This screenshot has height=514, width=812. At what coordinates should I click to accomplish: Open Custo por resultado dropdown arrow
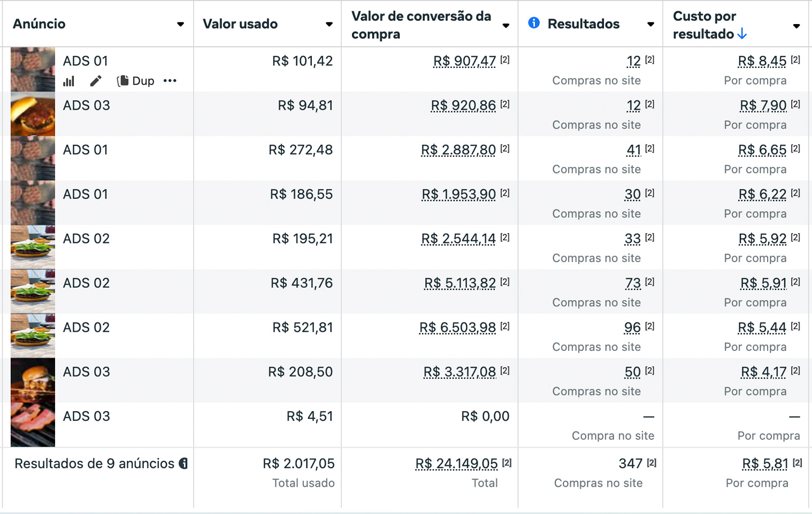(x=796, y=26)
